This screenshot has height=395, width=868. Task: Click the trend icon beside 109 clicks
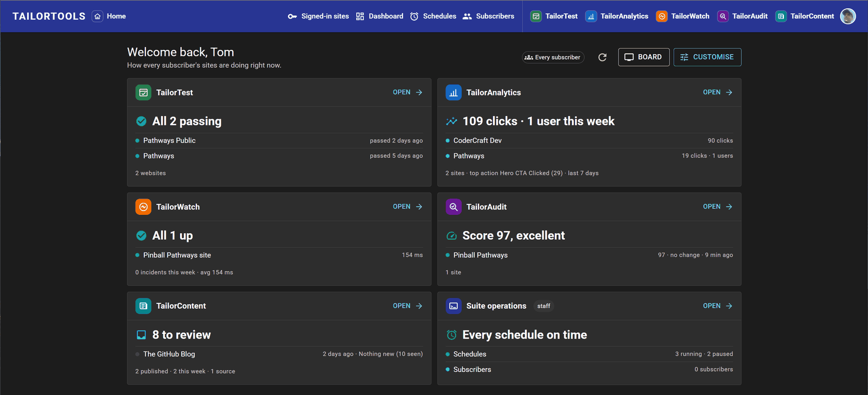pos(451,121)
